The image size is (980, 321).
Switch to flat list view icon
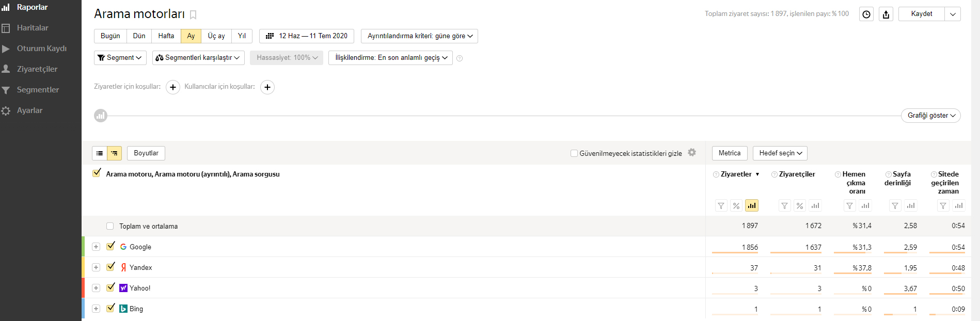(100, 153)
